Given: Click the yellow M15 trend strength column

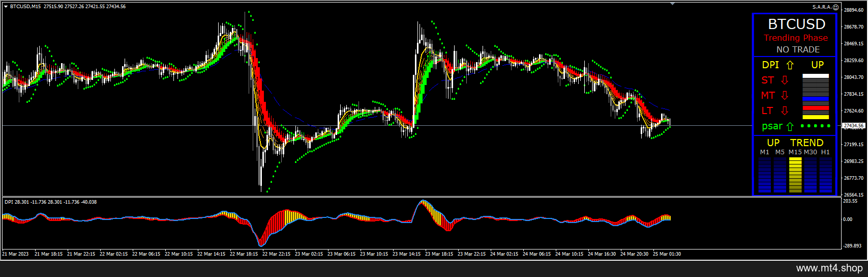Looking at the screenshot, I should click(795, 175).
